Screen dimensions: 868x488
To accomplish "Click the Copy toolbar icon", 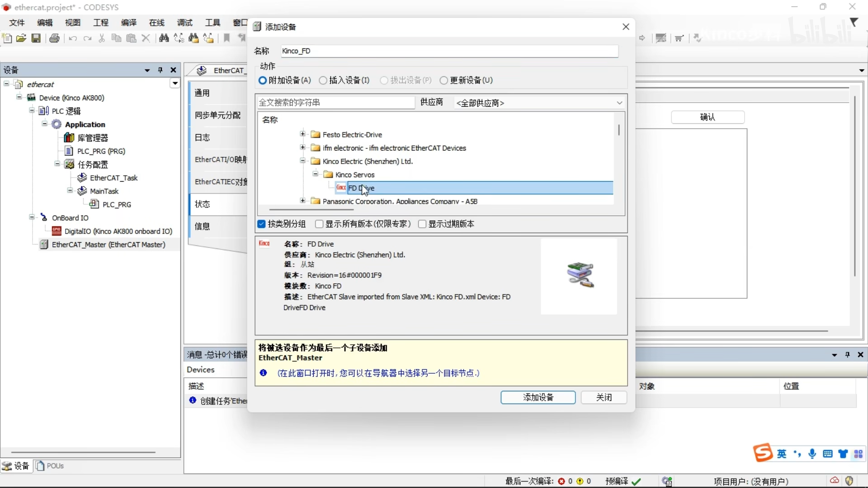I will click(x=116, y=38).
